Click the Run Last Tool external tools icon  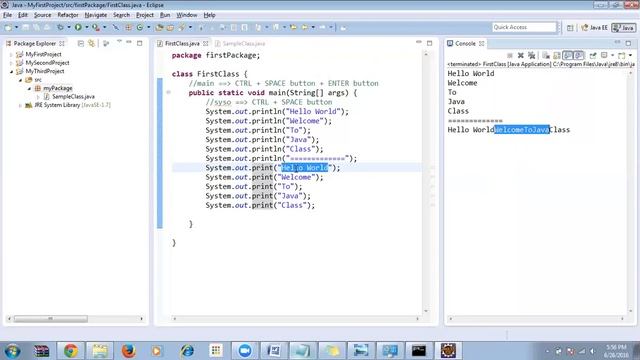tap(96, 27)
